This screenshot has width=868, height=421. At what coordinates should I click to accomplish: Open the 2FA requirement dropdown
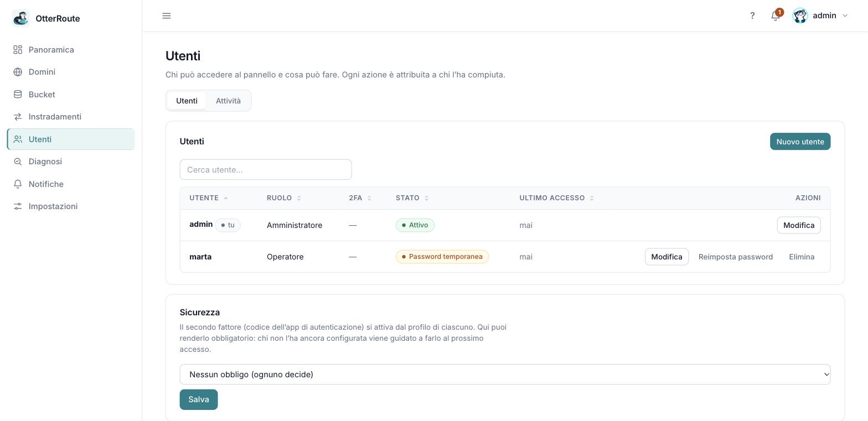pos(505,375)
